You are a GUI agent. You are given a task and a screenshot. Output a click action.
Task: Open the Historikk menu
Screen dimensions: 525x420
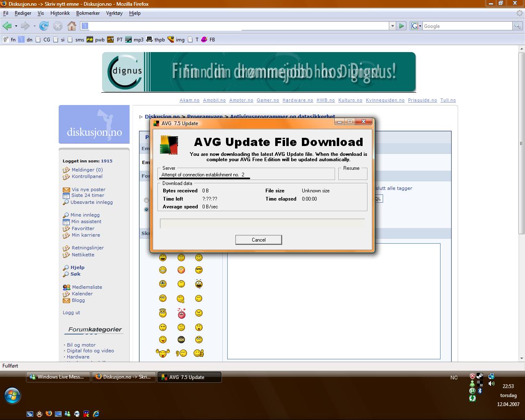(60, 13)
